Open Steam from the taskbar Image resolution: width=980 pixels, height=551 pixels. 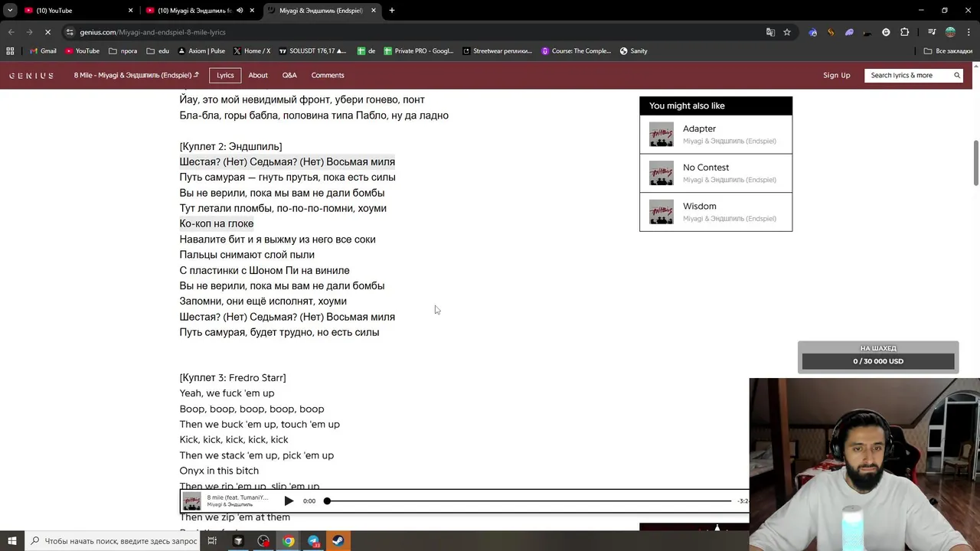click(337, 541)
